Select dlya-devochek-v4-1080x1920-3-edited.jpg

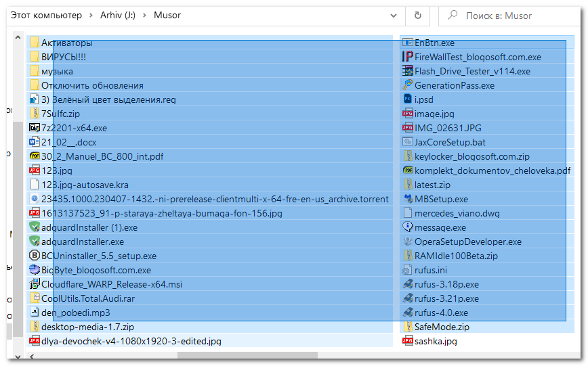tap(131, 341)
